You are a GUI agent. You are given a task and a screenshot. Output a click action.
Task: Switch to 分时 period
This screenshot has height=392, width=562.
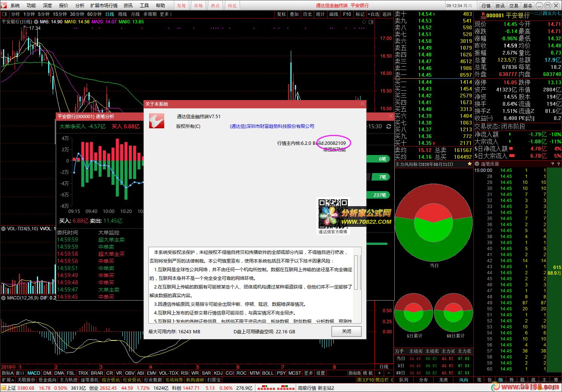[x=15, y=14]
